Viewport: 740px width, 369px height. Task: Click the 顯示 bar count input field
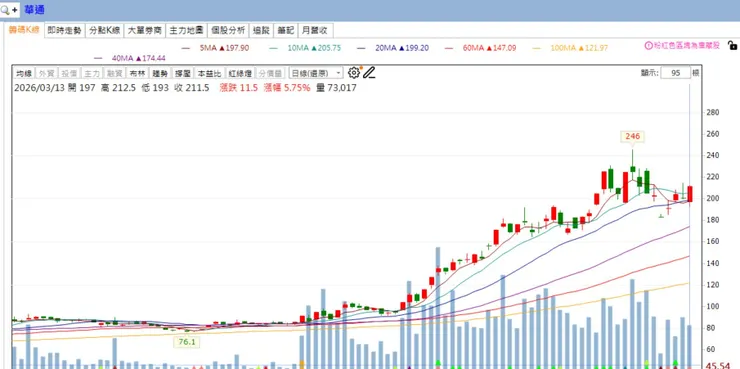[x=675, y=73]
